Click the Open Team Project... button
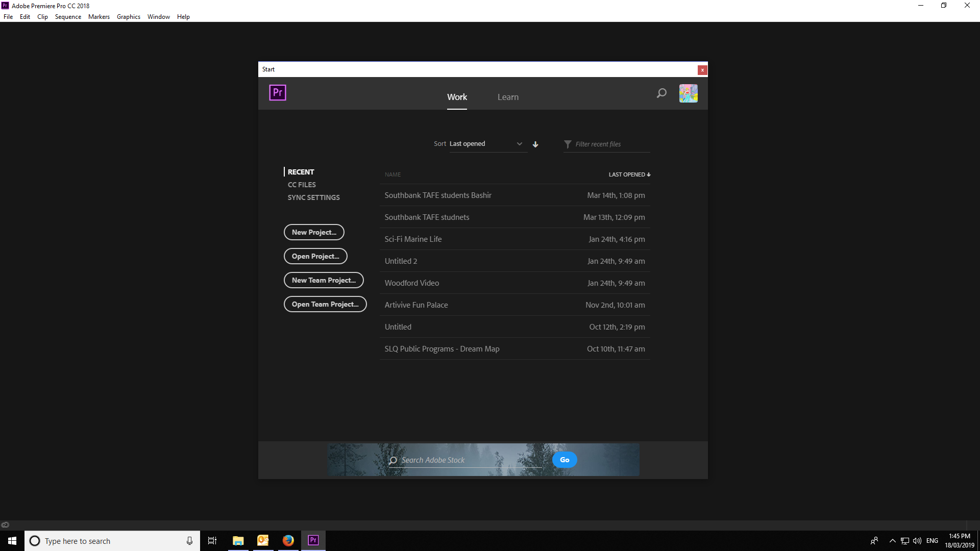 point(325,304)
